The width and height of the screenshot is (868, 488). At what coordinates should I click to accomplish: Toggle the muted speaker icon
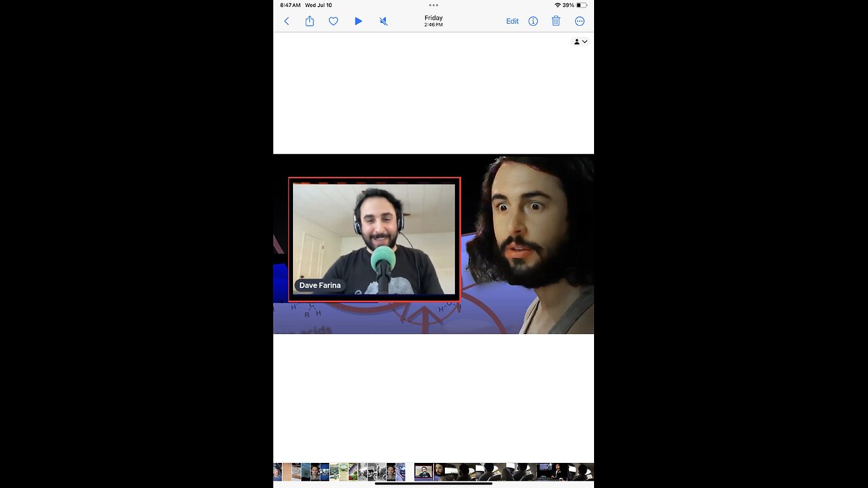tap(383, 21)
